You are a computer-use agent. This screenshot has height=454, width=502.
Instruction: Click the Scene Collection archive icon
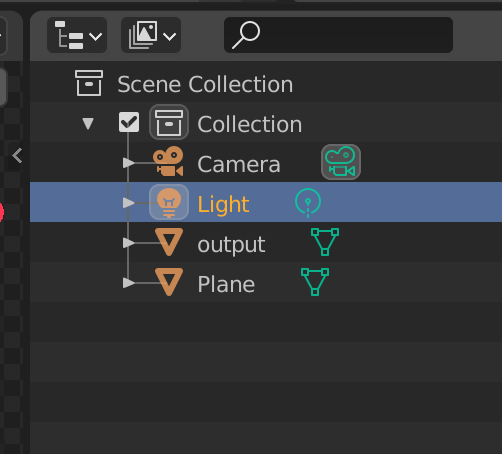coord(89,83)
